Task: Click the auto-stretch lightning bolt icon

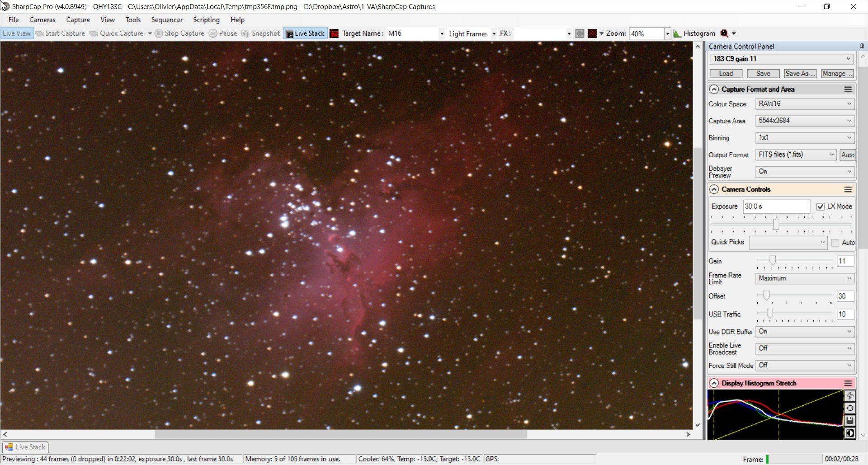Action: (849, 396)
